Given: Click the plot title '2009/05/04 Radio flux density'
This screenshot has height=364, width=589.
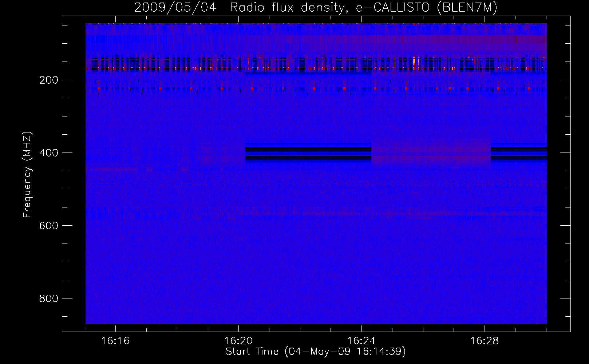Looking at the screenshot, I should click(x=316, y=7).
